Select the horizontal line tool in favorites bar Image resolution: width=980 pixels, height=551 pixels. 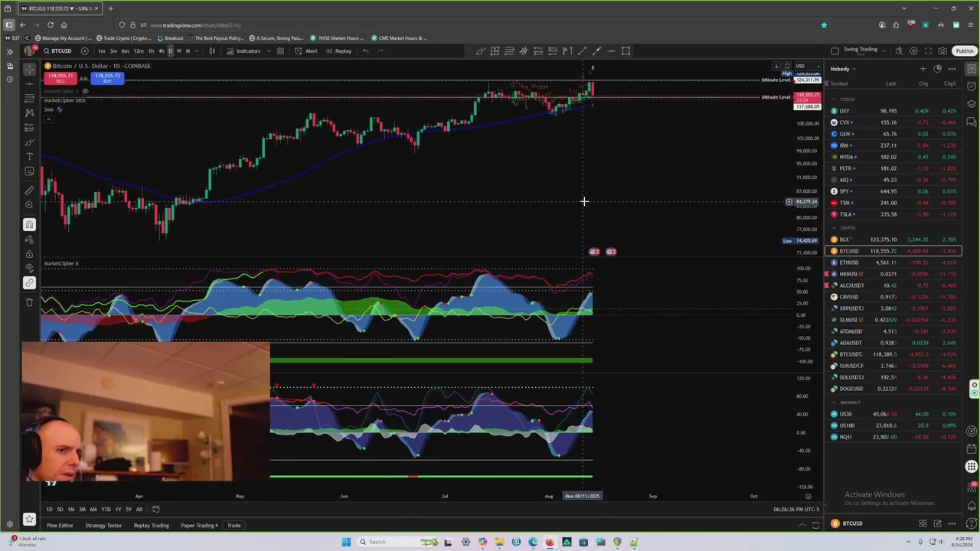pos(611,51)
